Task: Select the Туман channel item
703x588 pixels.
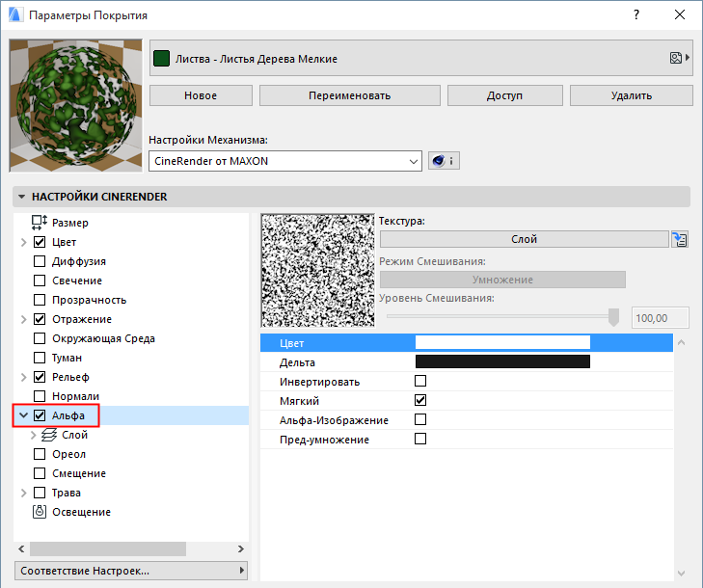Action: pyautogui.click(x=67, y=358)
